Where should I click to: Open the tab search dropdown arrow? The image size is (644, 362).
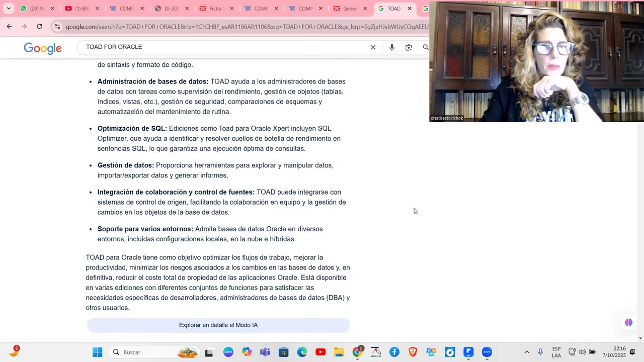(x=9, y=9)
